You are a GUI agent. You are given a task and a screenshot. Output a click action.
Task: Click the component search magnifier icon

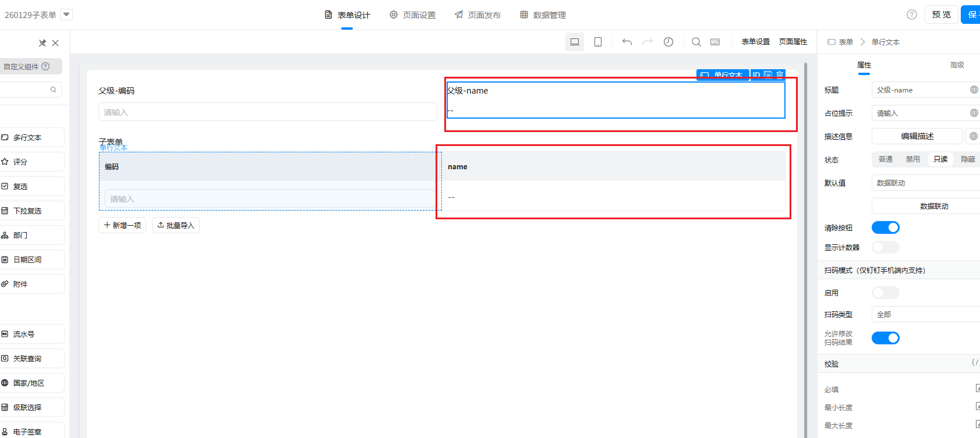click(x=54, y=90)
